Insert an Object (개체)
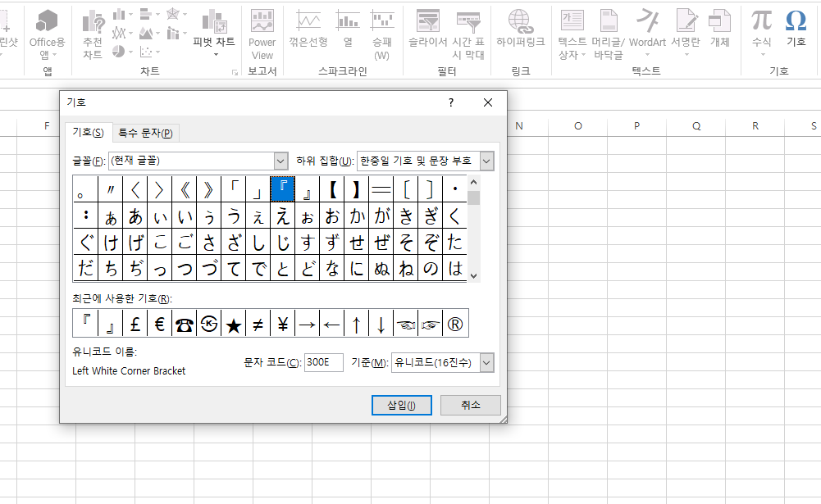 719,29
